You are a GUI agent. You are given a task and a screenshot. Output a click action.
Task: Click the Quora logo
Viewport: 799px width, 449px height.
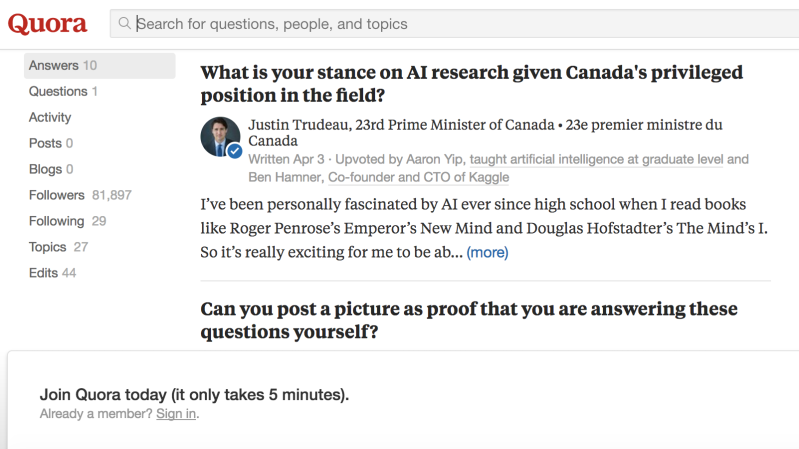coord(47,24)
